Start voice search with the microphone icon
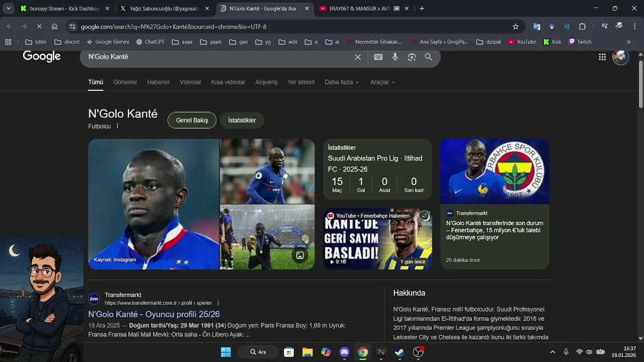This screenshot has width=644, height=362. click(395, 57)
